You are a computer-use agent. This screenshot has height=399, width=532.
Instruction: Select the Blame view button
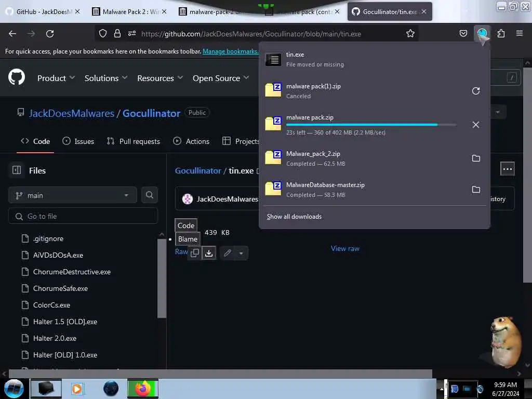188,239
